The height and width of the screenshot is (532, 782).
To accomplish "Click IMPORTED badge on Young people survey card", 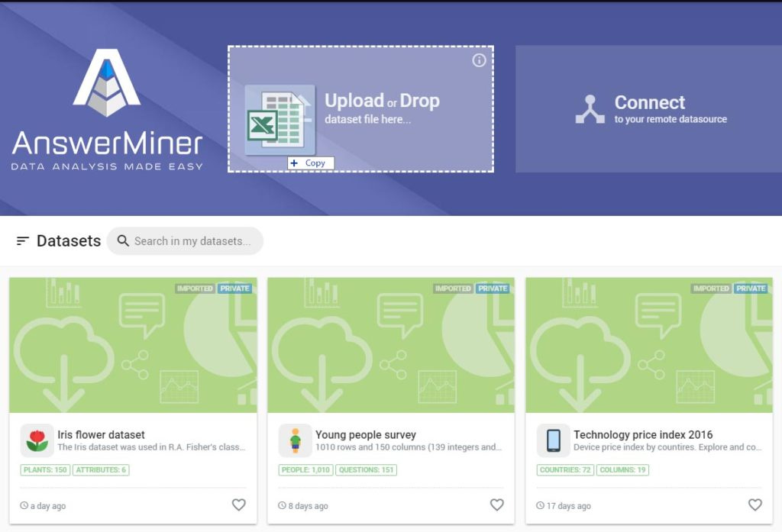I will [x=453, y=289].
